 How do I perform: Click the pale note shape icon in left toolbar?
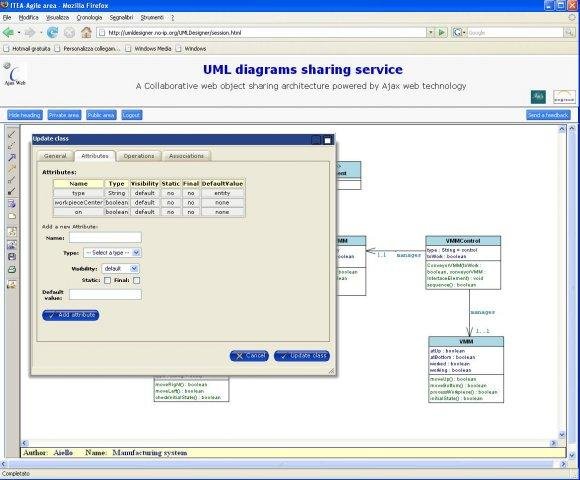pyautogui.click(x=12, y=216)
